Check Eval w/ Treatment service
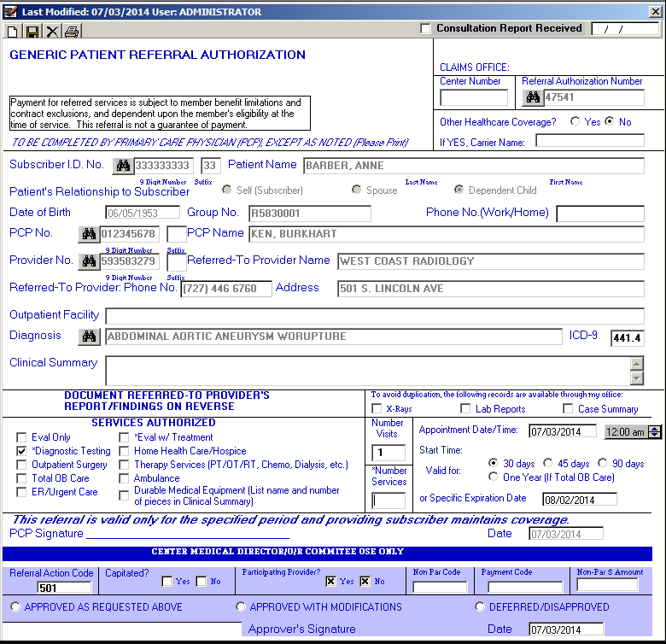Screen dimensions: 666x644 (x=124, y=437)
